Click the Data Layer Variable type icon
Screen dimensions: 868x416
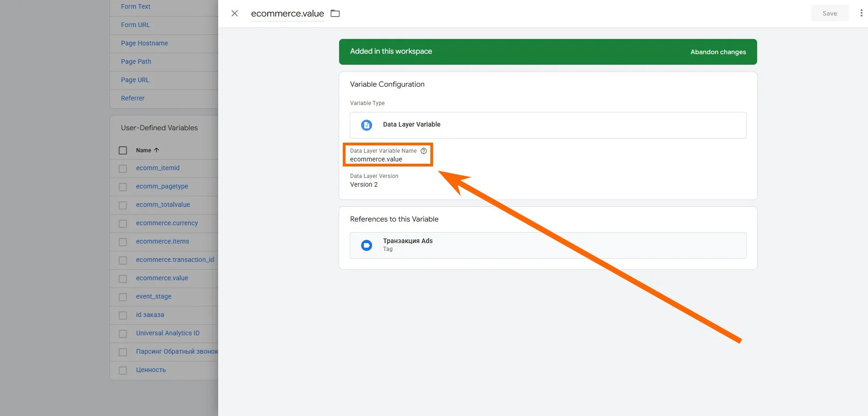[x=367, y=125]
